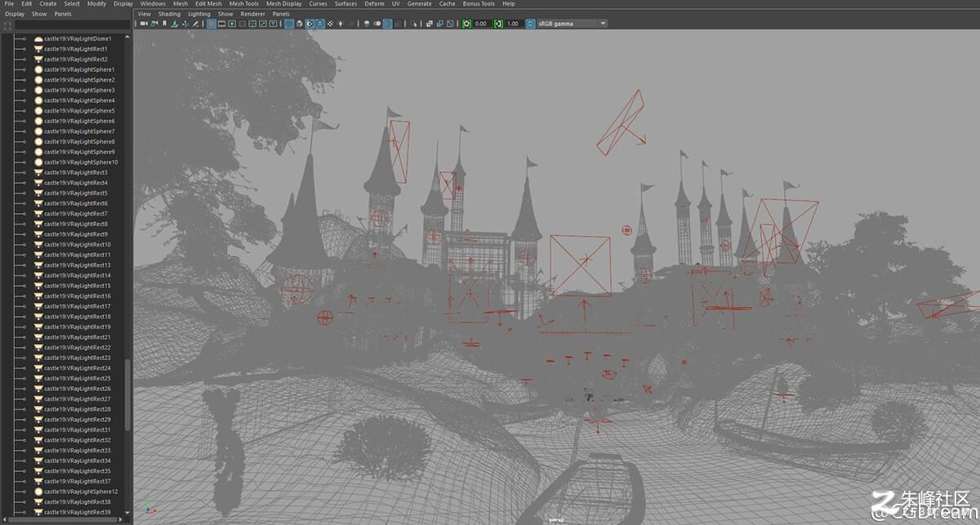The width and height of the screenshot is (980, 525).
Task: Select castle19:VRayLightRect7 in Outliner
Action: click(76, 213)
